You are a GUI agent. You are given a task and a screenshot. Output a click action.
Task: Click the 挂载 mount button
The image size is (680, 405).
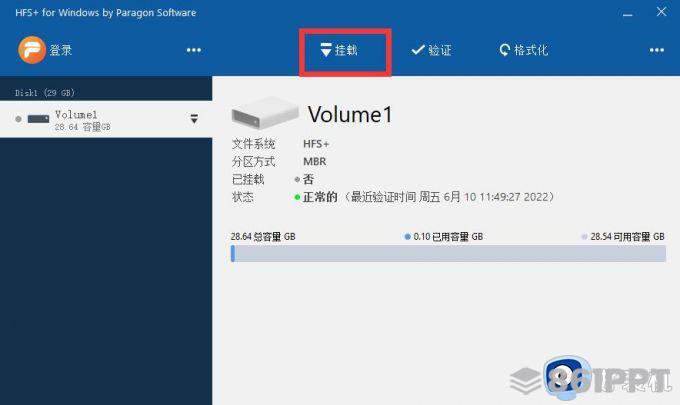click(x=339, y=50)
